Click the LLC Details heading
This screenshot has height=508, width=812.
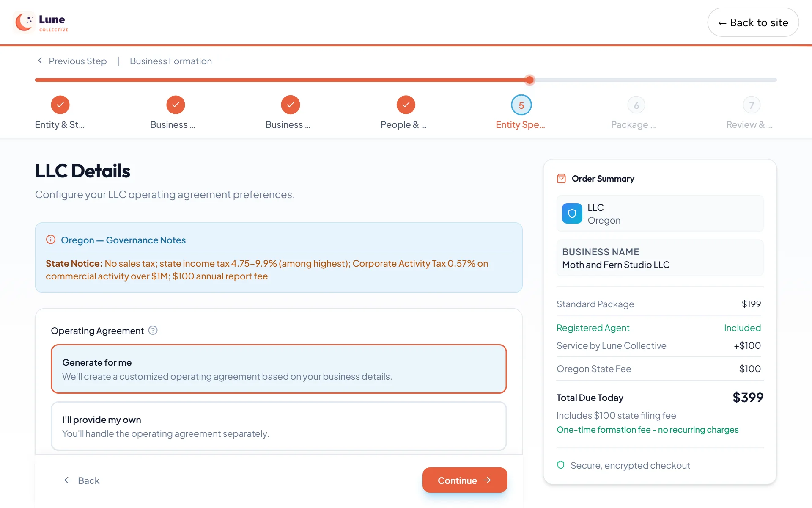pyautogui.click(x=82, y=171)
